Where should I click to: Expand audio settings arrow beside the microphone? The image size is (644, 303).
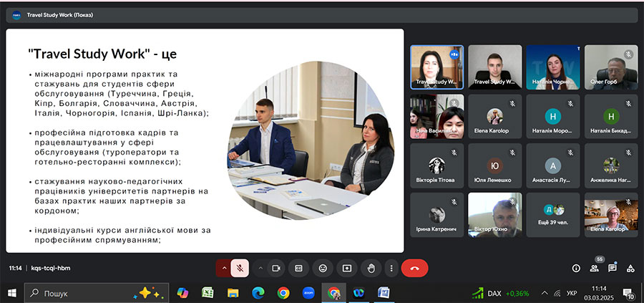[224, 268]
